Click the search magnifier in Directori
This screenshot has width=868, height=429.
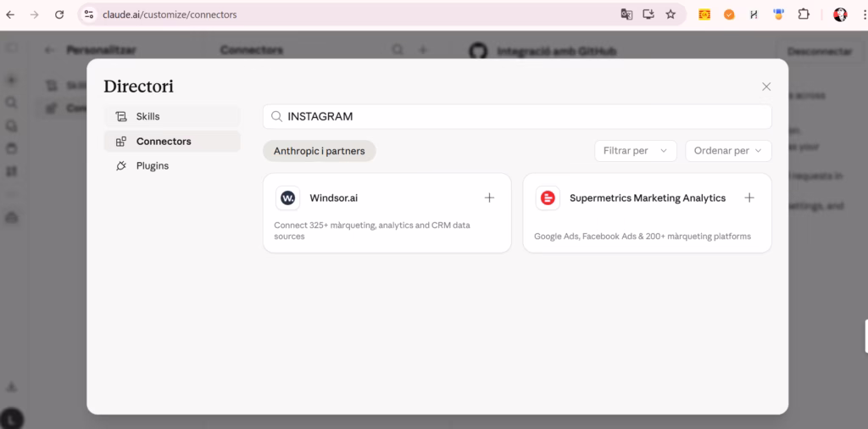click(276, 117)
